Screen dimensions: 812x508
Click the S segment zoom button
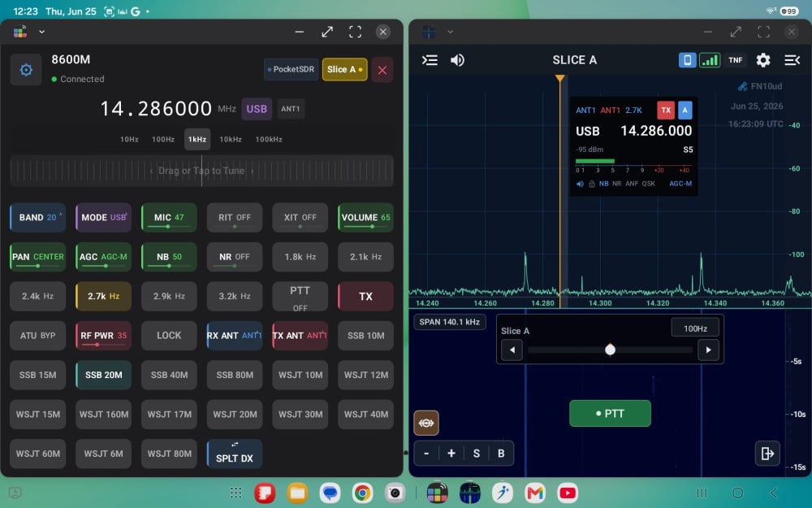(x=477, y=454)
